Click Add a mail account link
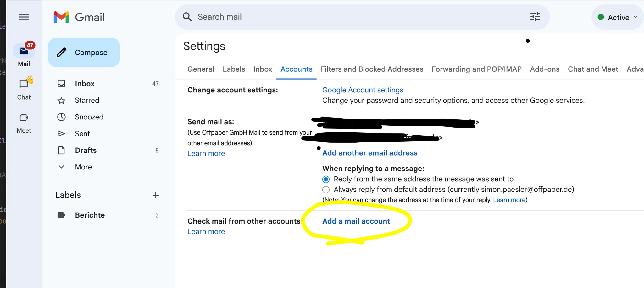 [356, 221]
